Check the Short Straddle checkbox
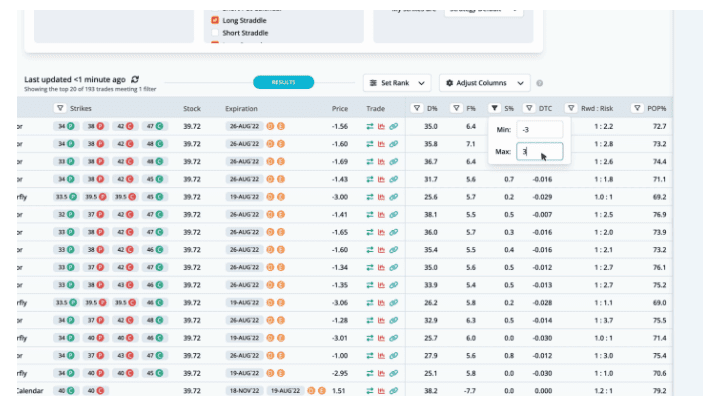This screenshot has width=714, height=410. [x=215, y=33]
